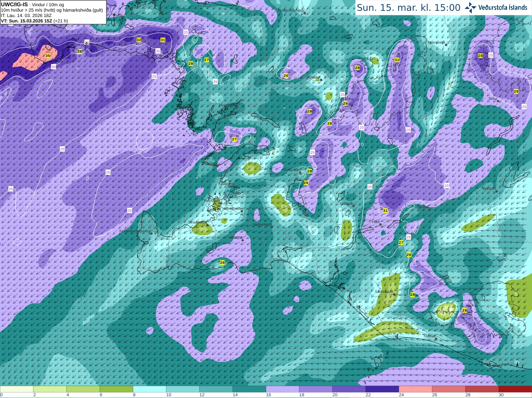Select the pale yellow 0–2 legend swatch
532x398 pixels.
coord(17,389)
